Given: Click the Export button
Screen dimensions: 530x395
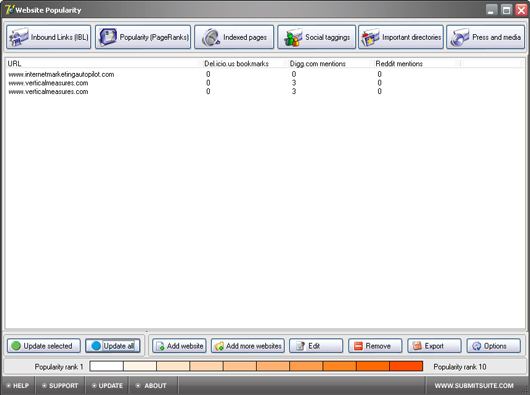Looking at the screenshot, I should (x=434, y=346).
